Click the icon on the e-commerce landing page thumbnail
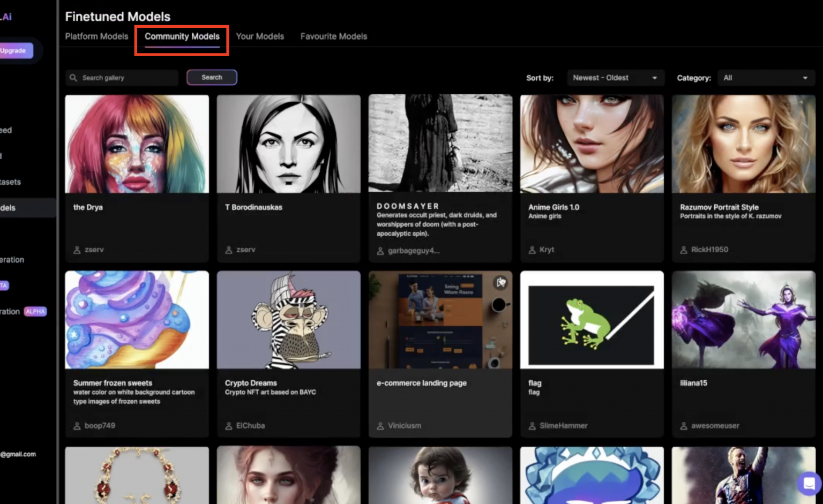The width and height of the screenshot is (823, 504). pyautogui.click(x=500, y=282)
